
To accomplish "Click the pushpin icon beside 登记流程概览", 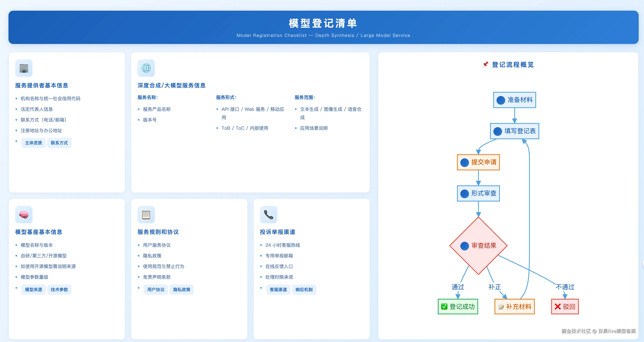I will [x=485, y=64].
